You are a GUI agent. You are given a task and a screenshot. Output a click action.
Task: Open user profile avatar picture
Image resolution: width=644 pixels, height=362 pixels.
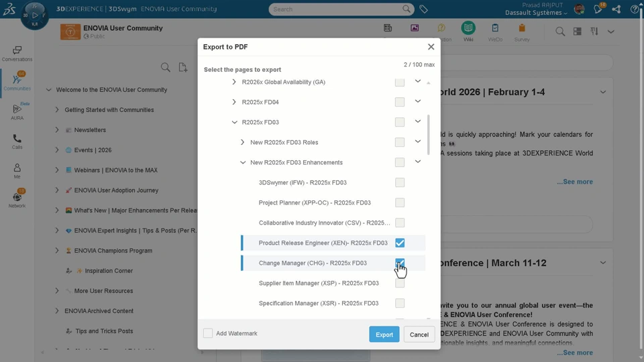point(579,9)
